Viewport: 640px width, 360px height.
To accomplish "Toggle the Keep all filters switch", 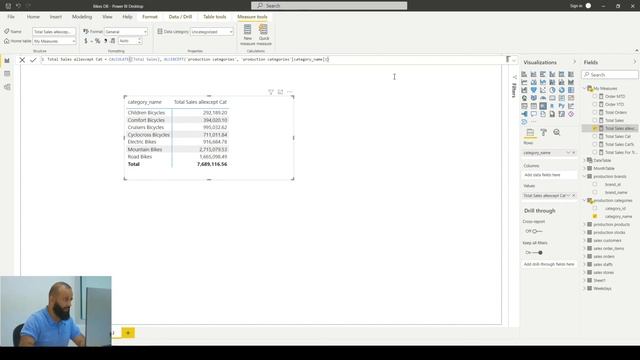I will (537, 253).
